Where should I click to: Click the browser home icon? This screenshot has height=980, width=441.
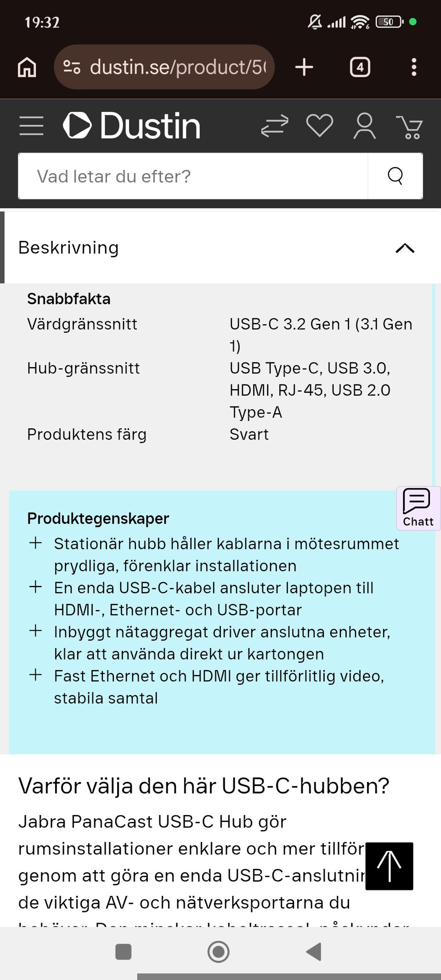[x=26, y=67]
